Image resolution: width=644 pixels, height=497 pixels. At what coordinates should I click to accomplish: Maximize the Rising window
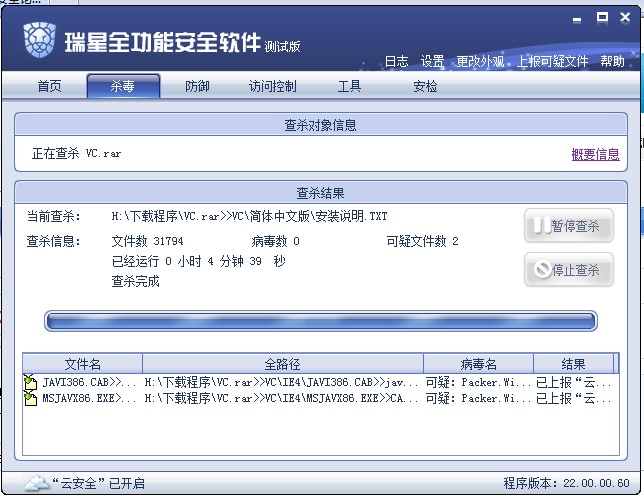602,17
